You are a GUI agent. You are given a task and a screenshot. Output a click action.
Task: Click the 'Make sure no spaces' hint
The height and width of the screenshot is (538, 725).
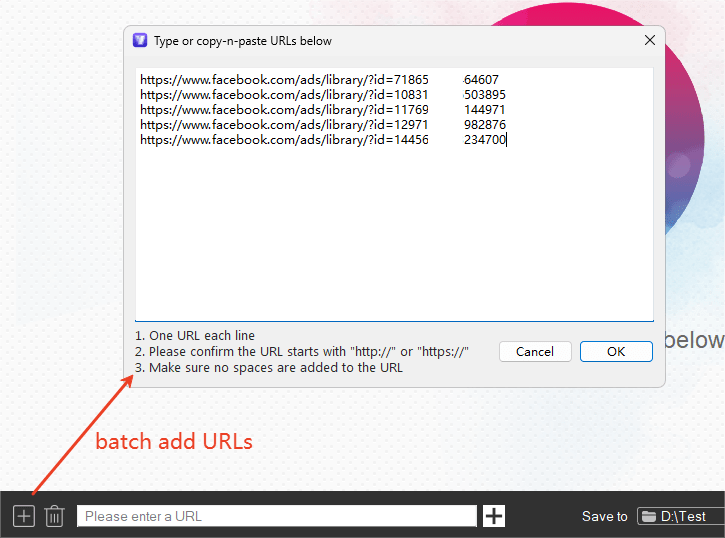pyautogui.click(x=269, y=368)
